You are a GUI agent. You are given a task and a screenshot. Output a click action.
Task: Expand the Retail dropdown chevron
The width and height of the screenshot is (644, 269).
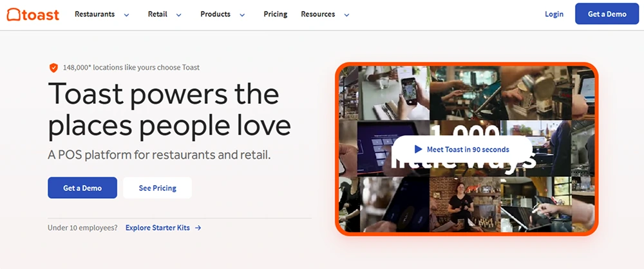178,15
